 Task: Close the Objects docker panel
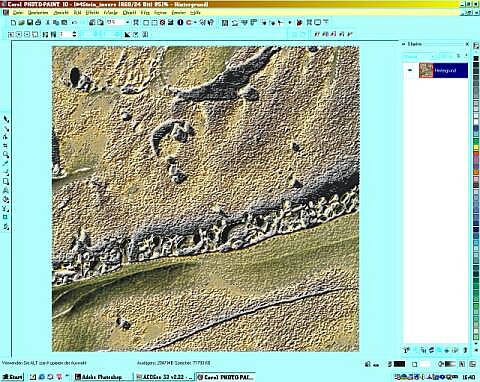click(x=467, y=44)
